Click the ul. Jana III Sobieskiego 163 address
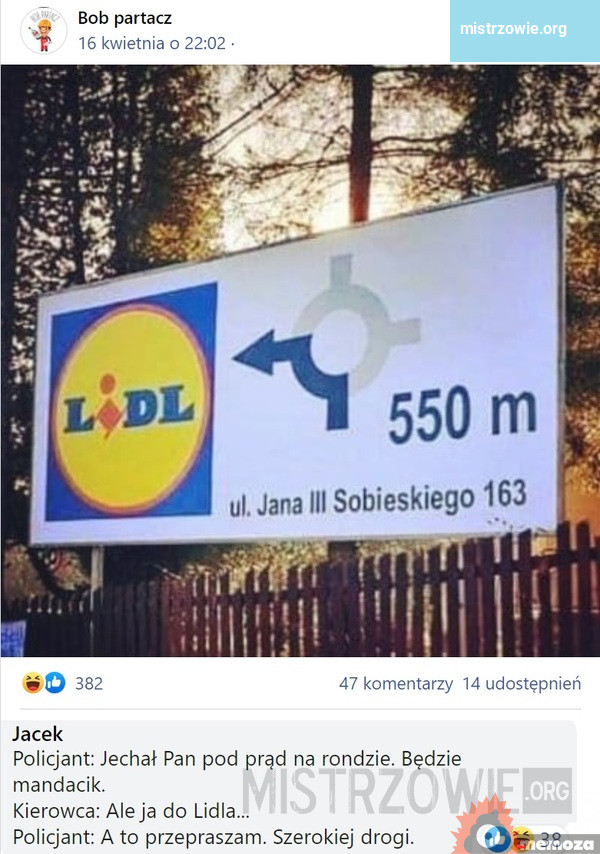 click(378, 499)
